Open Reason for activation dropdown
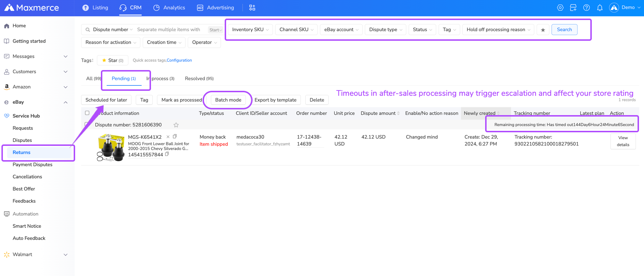Screen dimensions: 644x276 (111, 43)
